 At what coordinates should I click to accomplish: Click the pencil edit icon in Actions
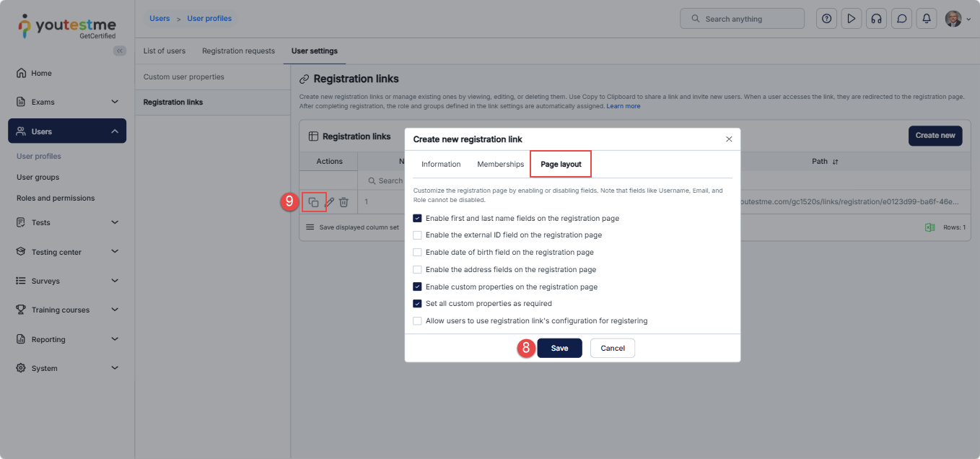click(x=330, y=202)
